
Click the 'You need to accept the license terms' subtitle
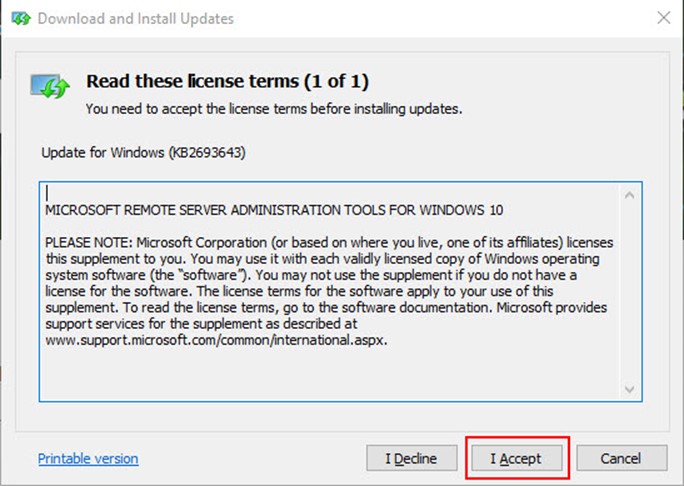[x=274, y=109]
